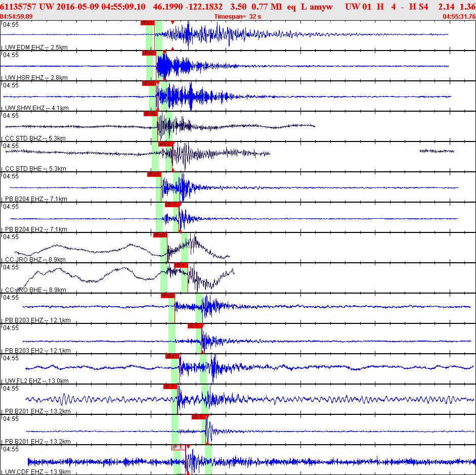Viewport: 476px width, 475px height.
Task: Select the event ID 61135757 in header
Action: 18,7
